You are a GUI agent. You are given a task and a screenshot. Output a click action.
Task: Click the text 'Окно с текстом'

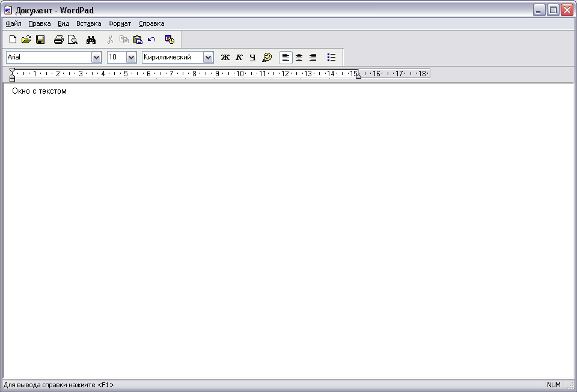40,91
